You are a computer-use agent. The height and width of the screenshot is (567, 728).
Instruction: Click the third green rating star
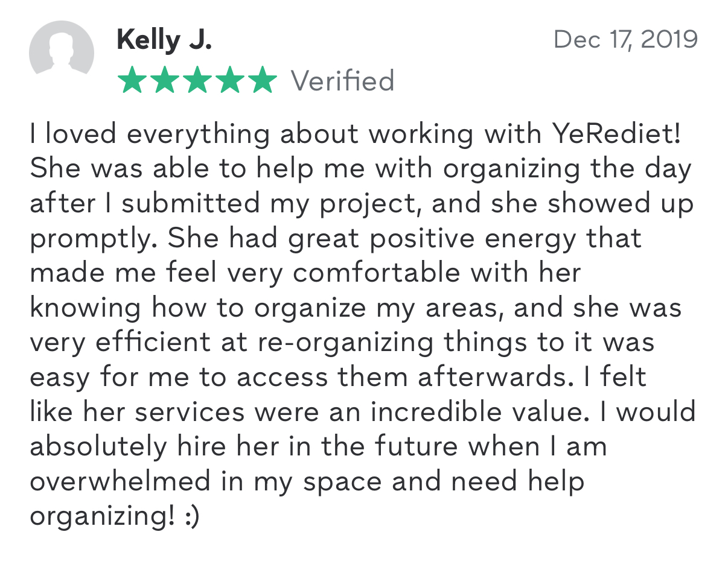[197, 81]
